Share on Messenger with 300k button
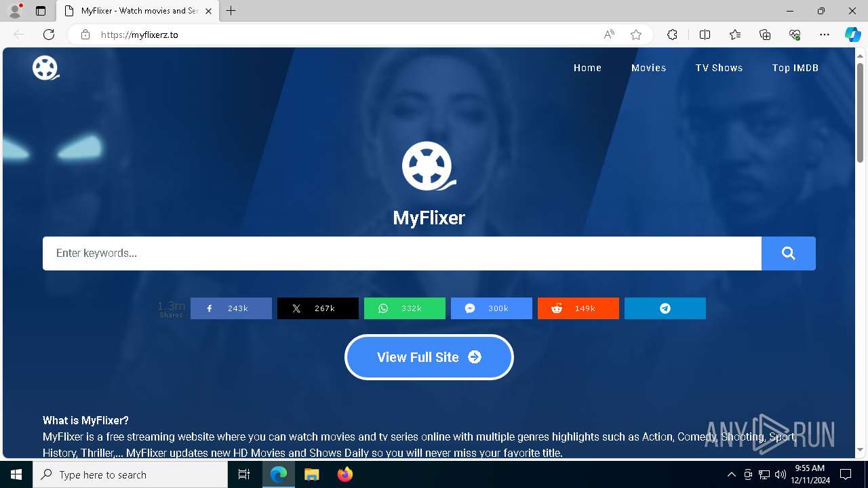Viewport: 868px width, 488px height. click(x=492, y=308)
